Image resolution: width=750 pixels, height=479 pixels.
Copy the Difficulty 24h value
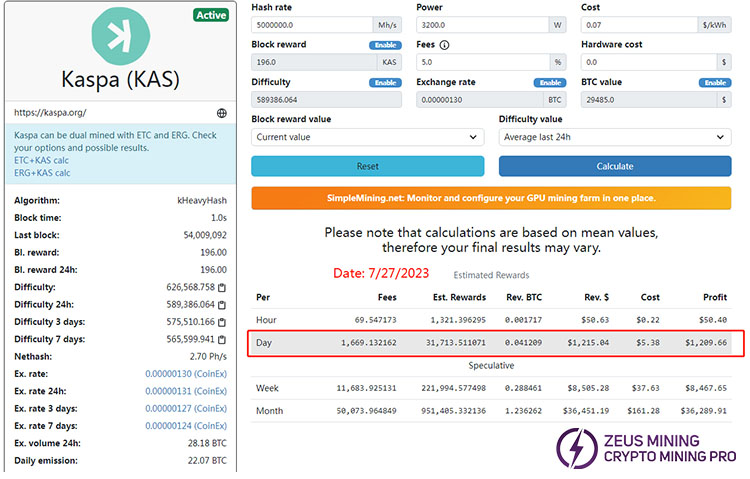[222, 305]
